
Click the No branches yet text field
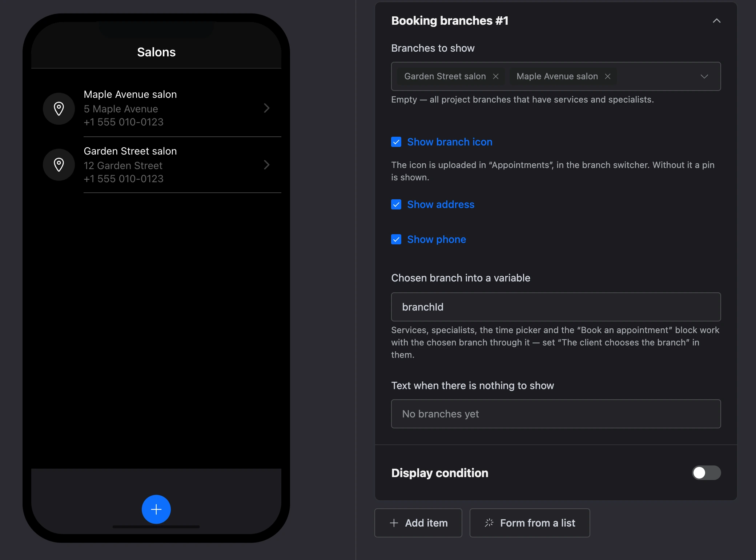[556, 414]
